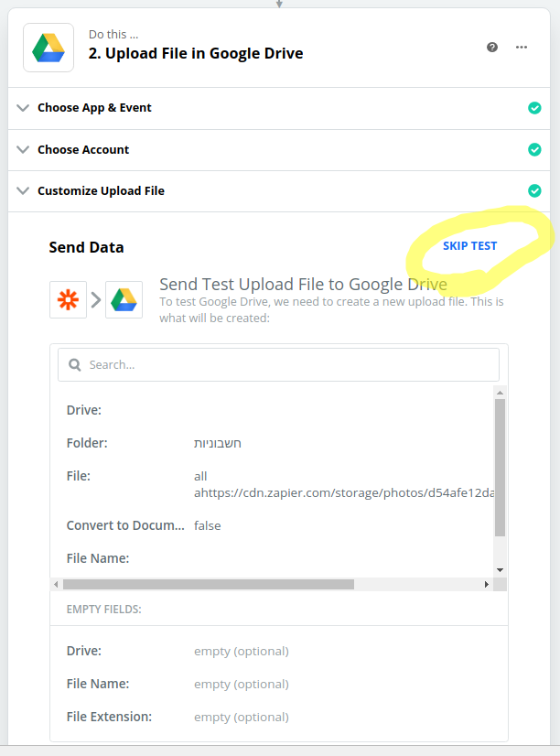Click the horizontal scrollbar left arrow

[56, 584]
